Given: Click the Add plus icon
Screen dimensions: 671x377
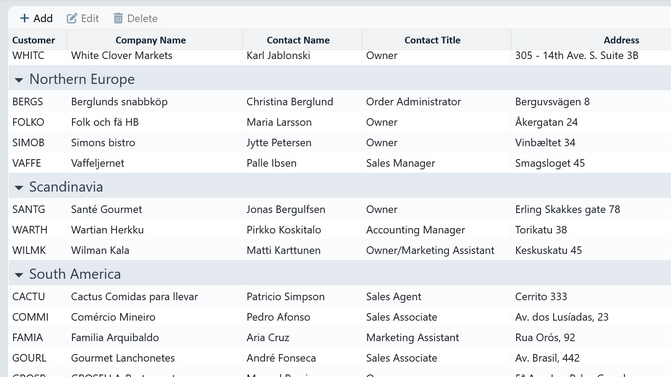Looking at the screenshot, I should (24, 18).
